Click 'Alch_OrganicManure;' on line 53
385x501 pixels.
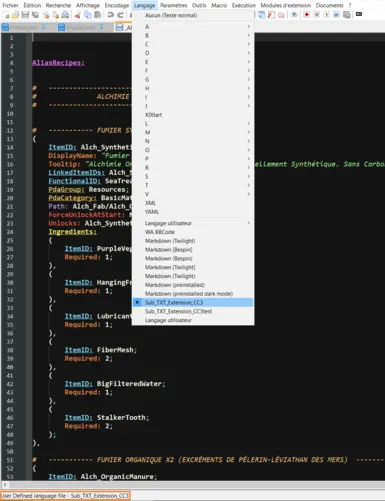(x=119, y=477)
